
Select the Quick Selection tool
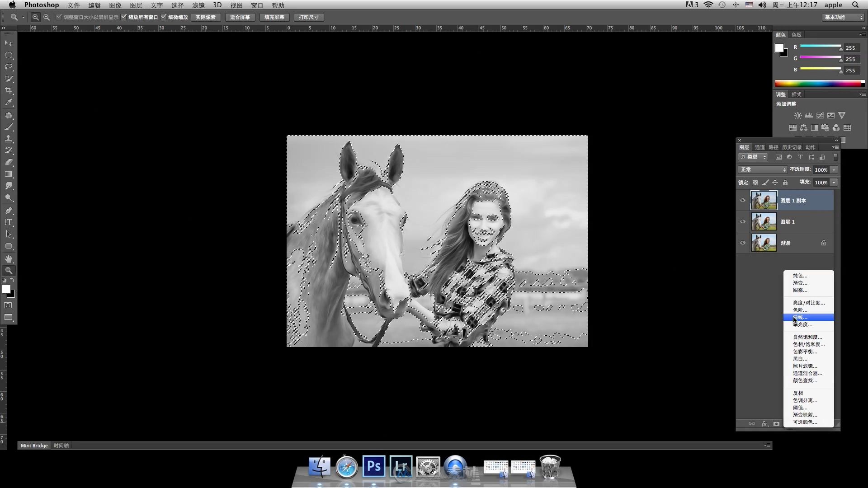[x=9, y=79]
